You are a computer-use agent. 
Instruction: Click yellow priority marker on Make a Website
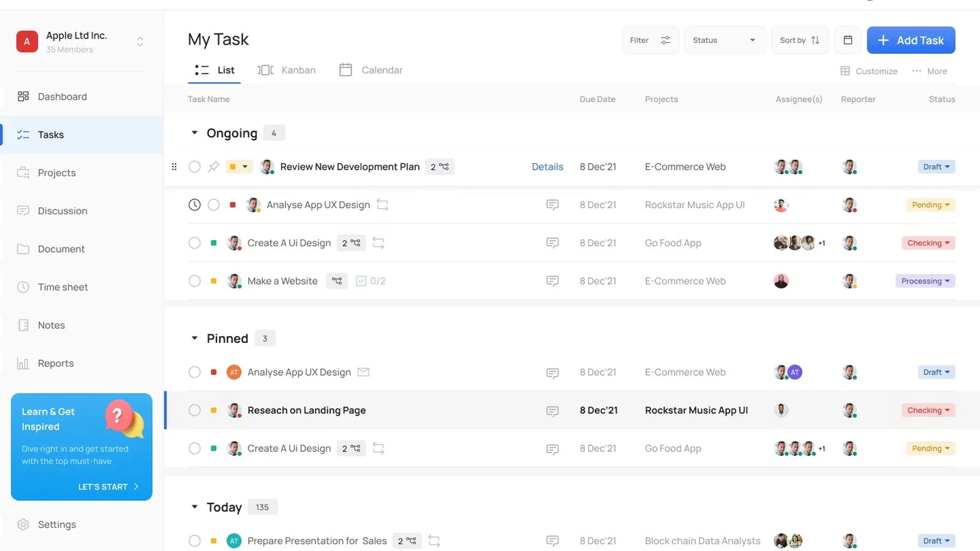point(213,281)
